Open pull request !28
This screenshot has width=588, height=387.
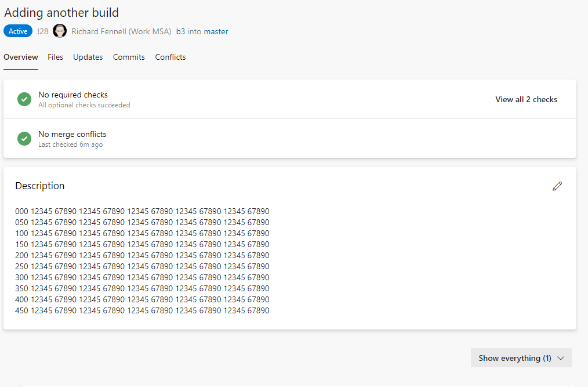click(x=42, y=31)
